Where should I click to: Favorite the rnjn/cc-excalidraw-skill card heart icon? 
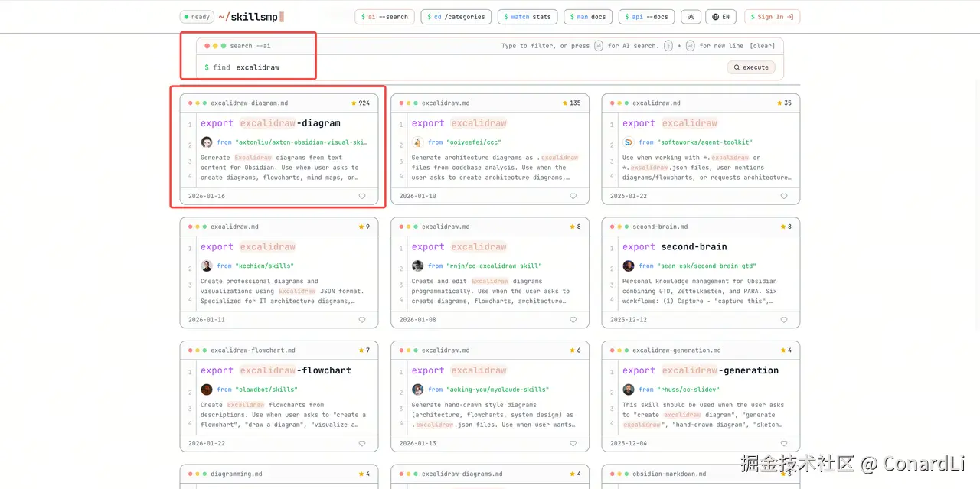pos(573,320)
